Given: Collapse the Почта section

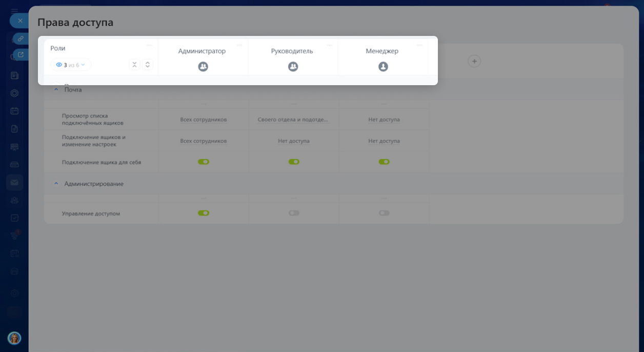Looking at the screenshot, I should [x=56, y=89].
